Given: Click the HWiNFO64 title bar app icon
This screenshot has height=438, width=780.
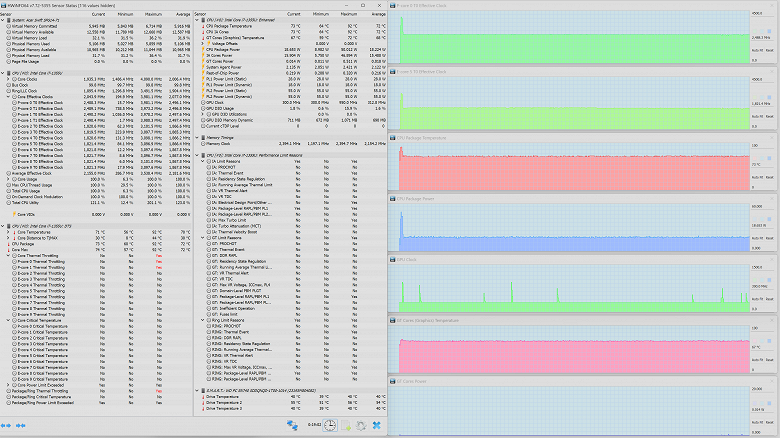Looking at the screenshot, I should (3, 5).
